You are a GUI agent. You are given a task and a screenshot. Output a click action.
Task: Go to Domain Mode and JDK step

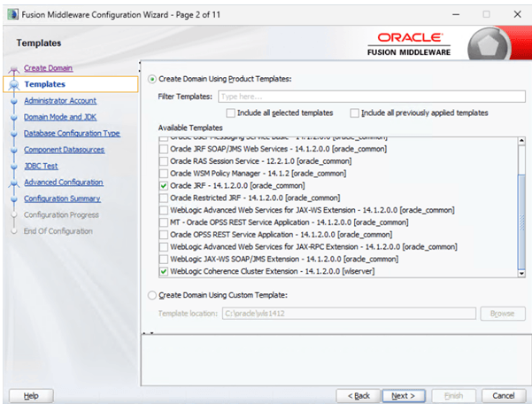pyautogui.click(x=60, y=117)
